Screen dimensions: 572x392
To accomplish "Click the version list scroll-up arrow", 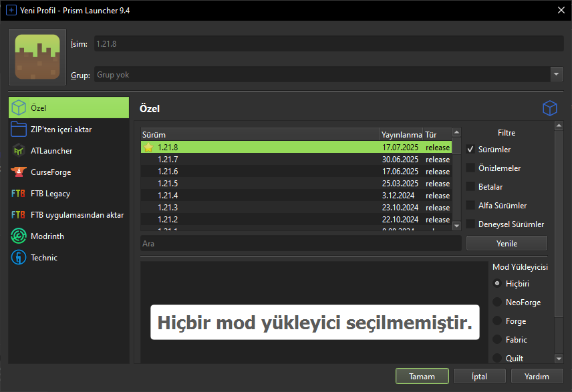I will coord(456,132).
